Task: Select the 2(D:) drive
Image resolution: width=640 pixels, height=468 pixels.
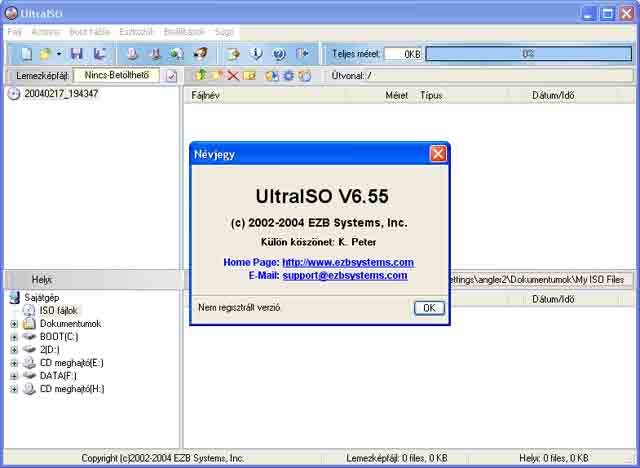Action: [x=50, y=350]
